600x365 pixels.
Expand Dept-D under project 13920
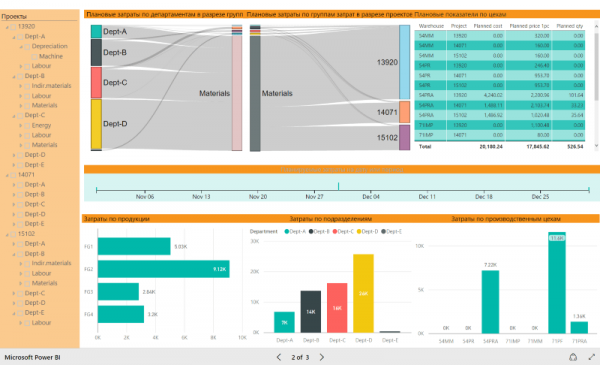tap(14, 155)
